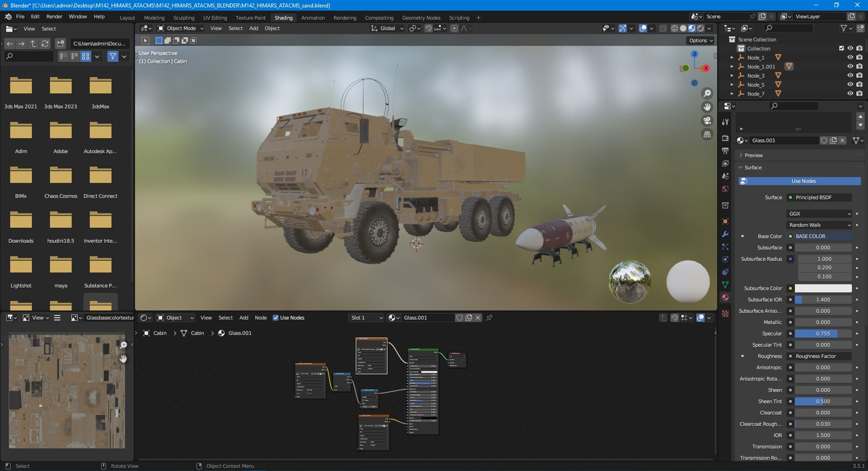This screenshot has width=868, height=471.
Task: Open the Object Mode dropdown
Action: coord(180,28)
